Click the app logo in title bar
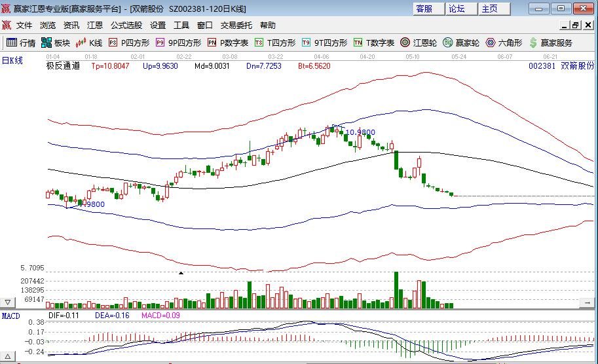 tap(6, 9)
